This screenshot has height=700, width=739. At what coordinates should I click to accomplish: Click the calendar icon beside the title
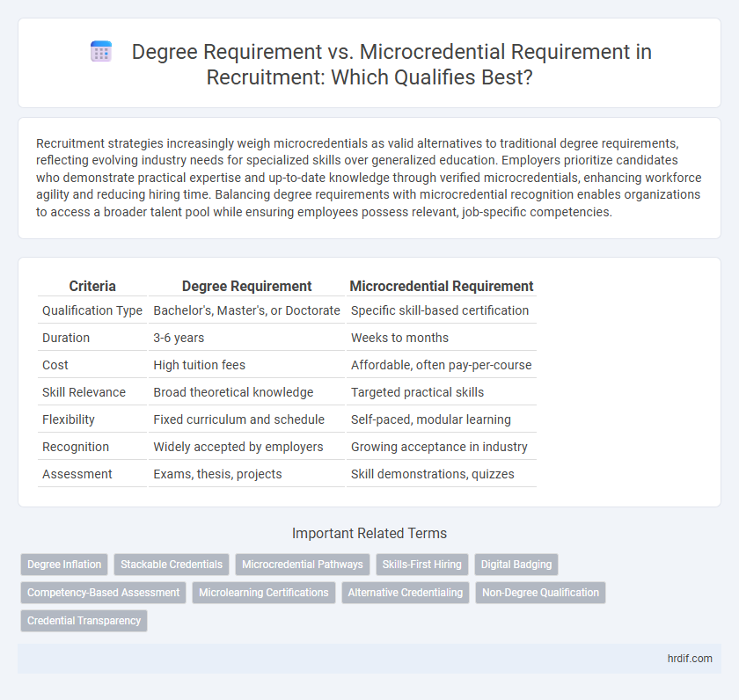(101, 51)
